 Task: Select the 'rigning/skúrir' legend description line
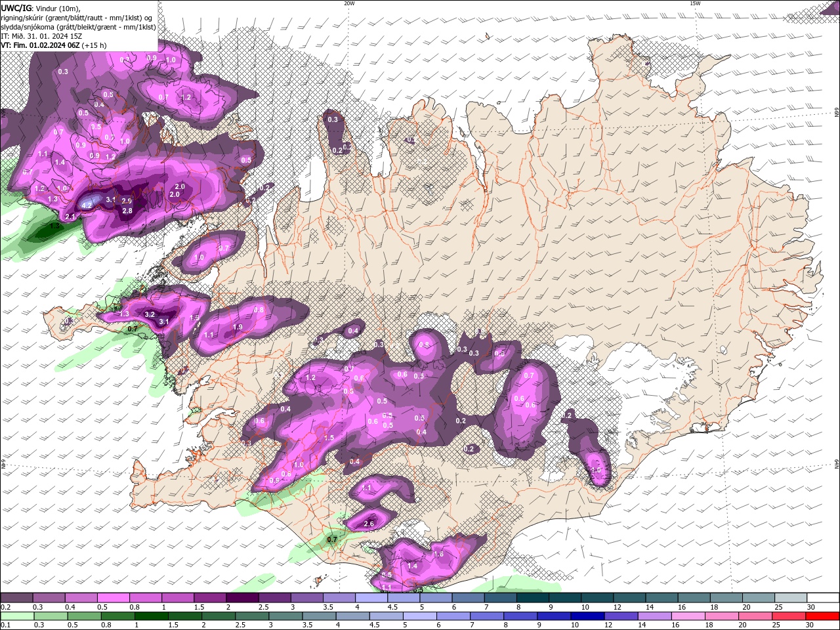pyautogui.click(x=75, y=17)
